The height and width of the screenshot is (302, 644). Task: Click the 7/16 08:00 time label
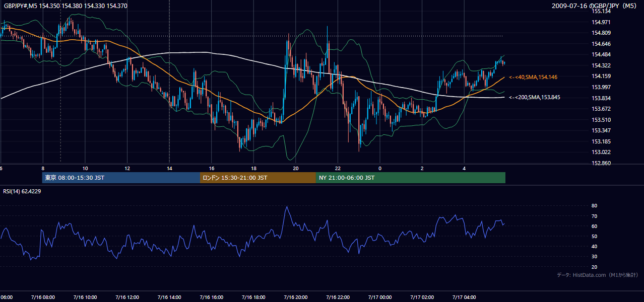pyautogui.click(x=43, y=297)
